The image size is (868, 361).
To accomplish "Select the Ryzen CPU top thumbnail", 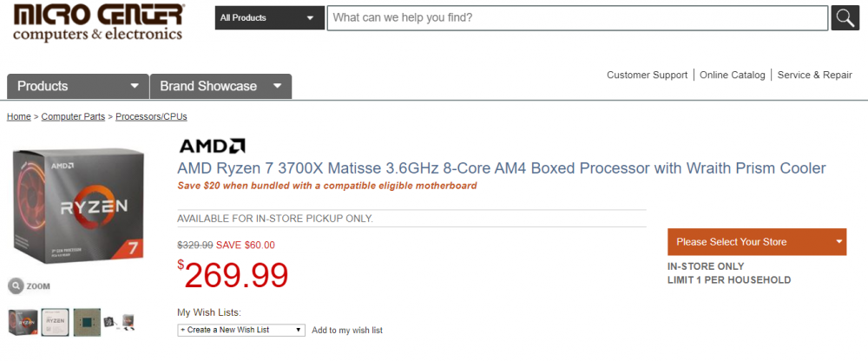I will [x=55, y=322].
